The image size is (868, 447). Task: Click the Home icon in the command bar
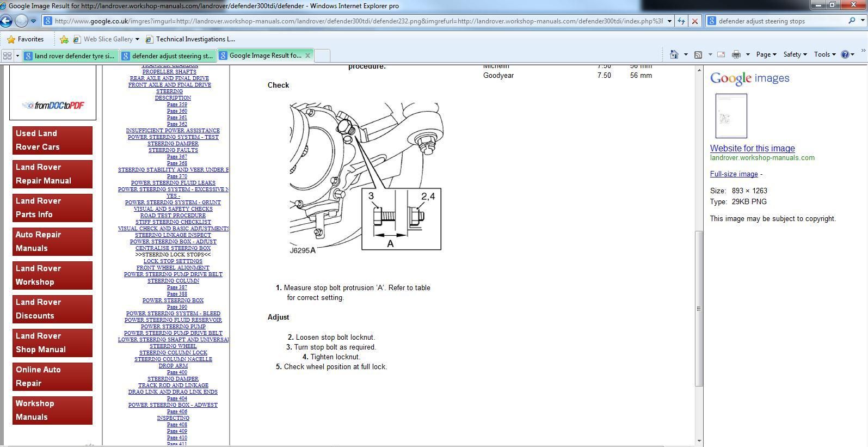click(674, 54)
